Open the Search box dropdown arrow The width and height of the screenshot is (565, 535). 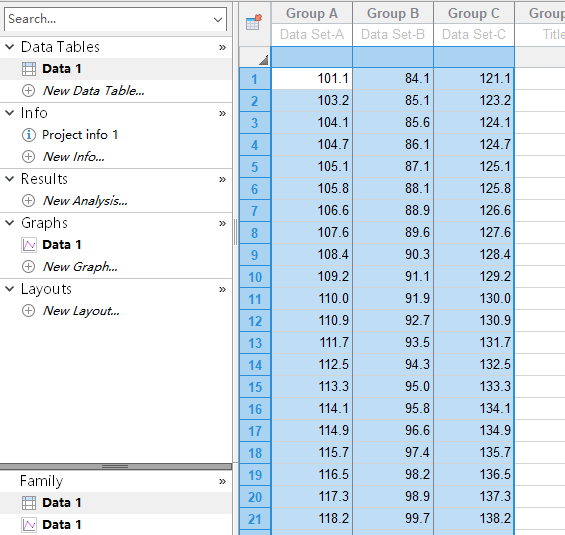tap(218, 19)
